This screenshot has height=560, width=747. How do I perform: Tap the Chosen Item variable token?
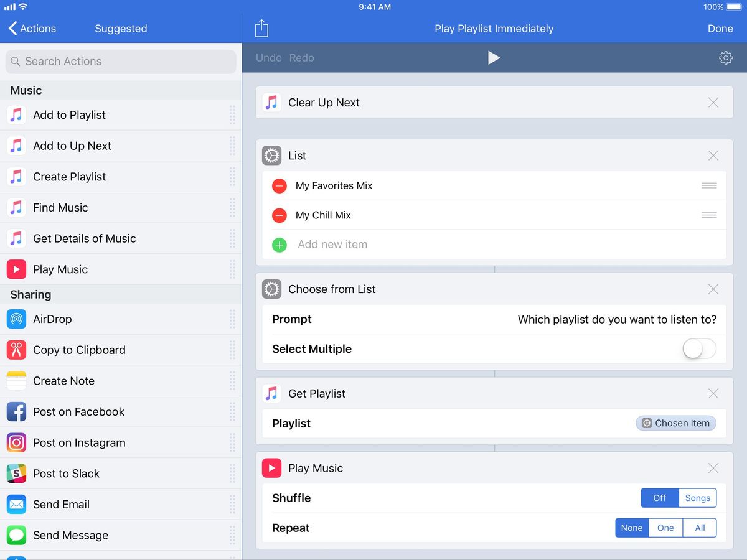pyautogui.click(x=675, y=423)
